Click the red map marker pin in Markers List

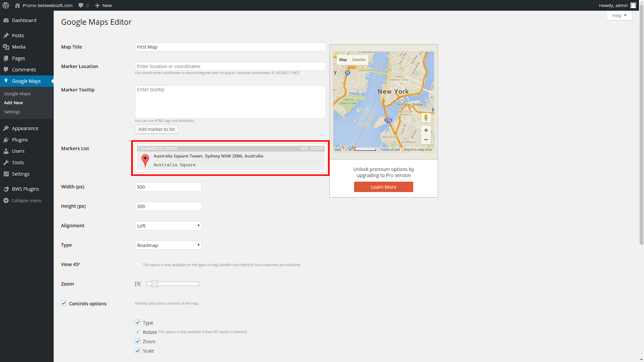coord(145,160)
